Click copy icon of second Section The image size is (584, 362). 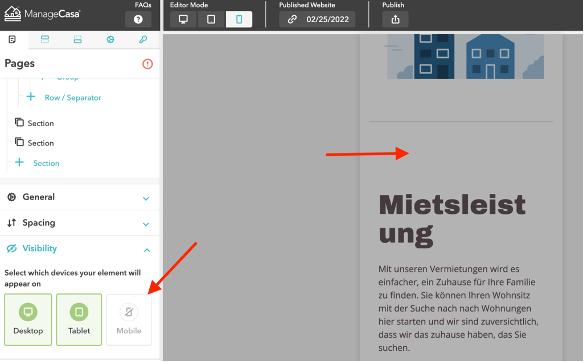coord(19,142)
